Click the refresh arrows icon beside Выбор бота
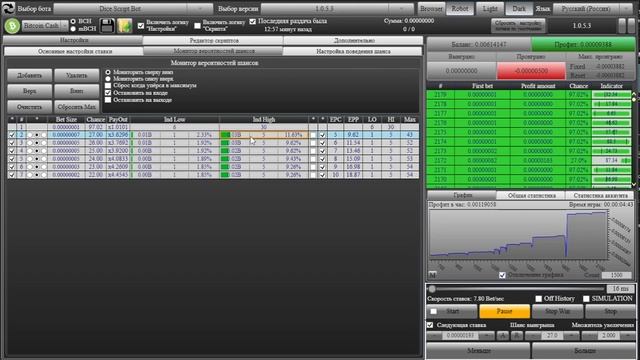Image resolution: width=640 pixels, height=360 pixels. point(8,8)
